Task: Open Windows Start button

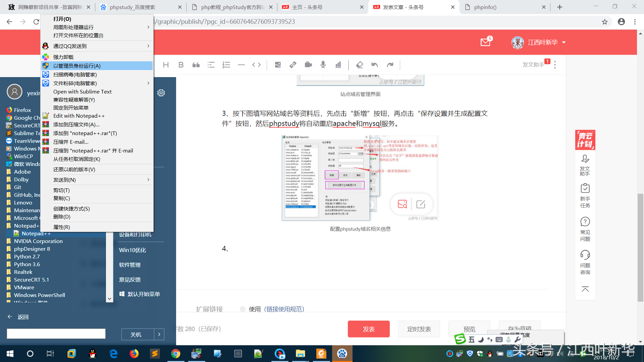Action: click(10, 354)
